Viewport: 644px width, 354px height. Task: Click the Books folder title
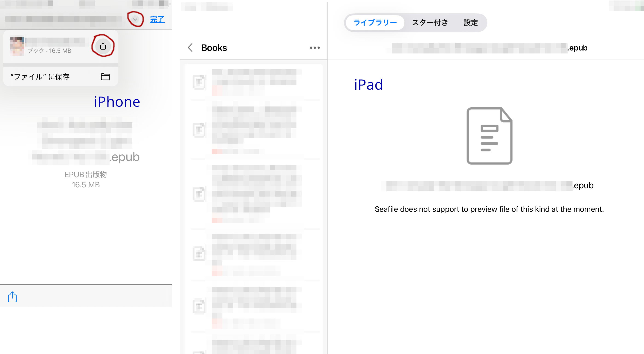click(x=214, y=47)
